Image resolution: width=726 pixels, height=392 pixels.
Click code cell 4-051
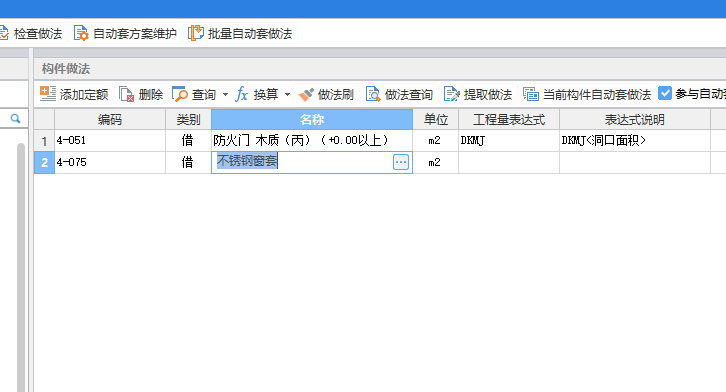[x=110, y=140]
